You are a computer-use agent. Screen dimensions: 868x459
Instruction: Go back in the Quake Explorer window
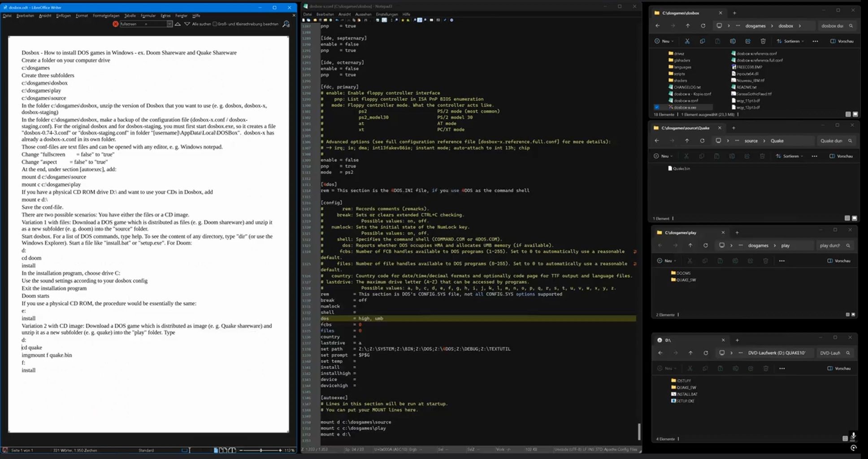click(657, 141)
